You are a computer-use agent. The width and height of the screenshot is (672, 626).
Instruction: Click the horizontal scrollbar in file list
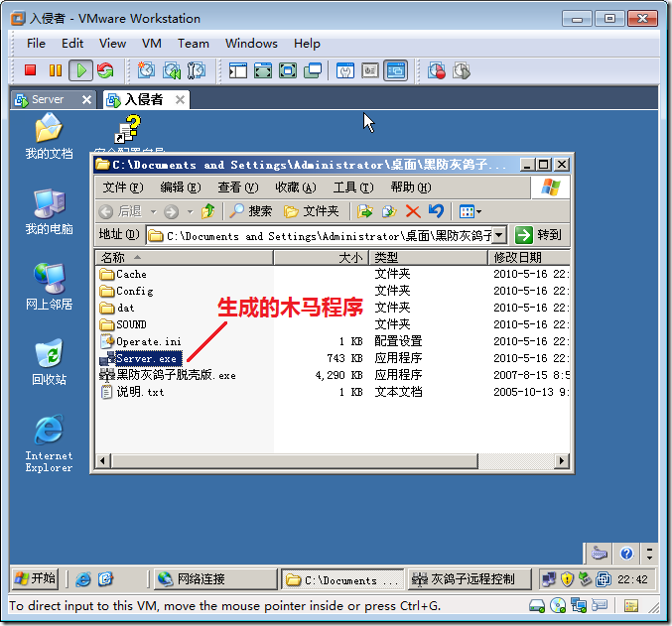tap(295, 461)
